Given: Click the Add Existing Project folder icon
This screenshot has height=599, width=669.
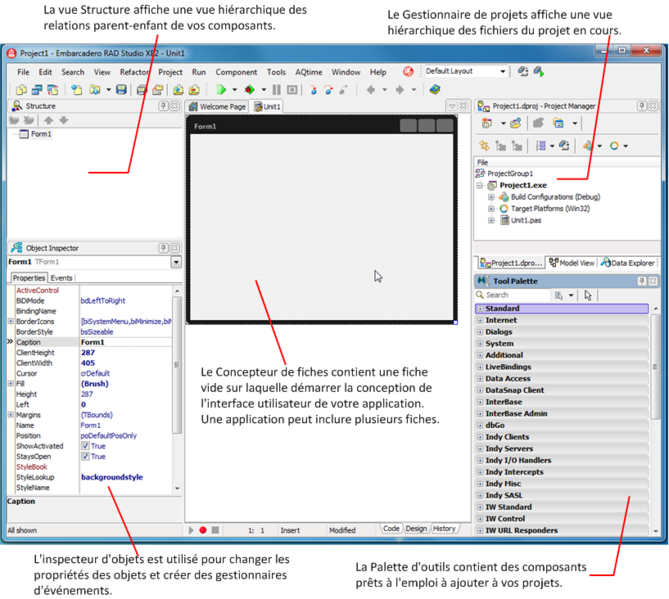Looking at the screenshot, I should pyautogui.click(x=515, y=123).
